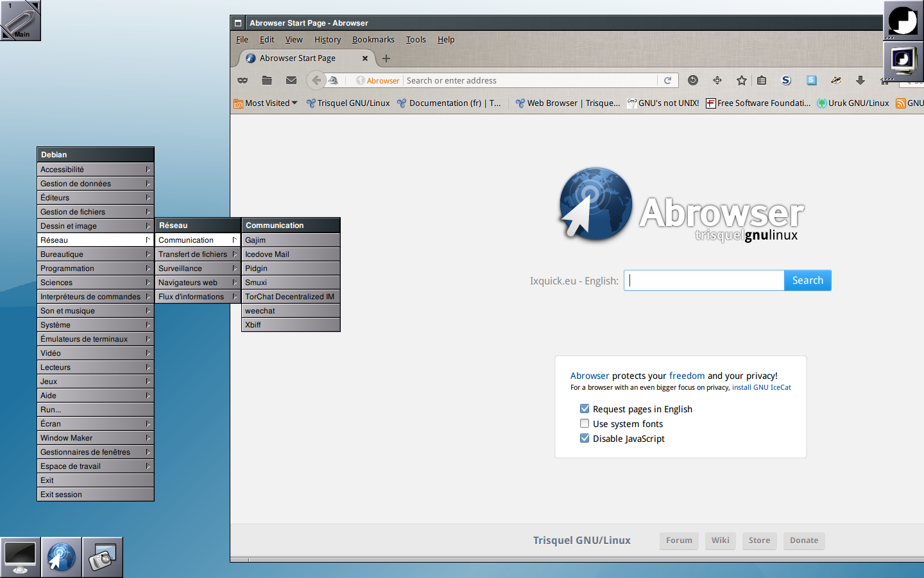Click the Main clip icon on desktop

[21, 21]
